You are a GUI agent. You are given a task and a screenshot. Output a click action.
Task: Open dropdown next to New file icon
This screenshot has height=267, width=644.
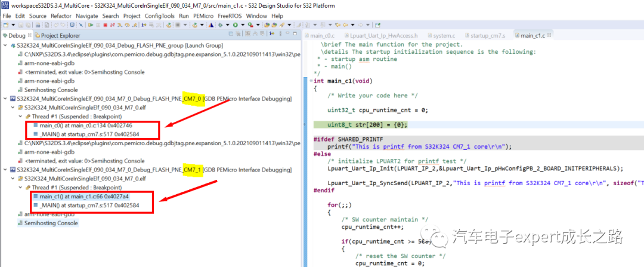point(13,24)
